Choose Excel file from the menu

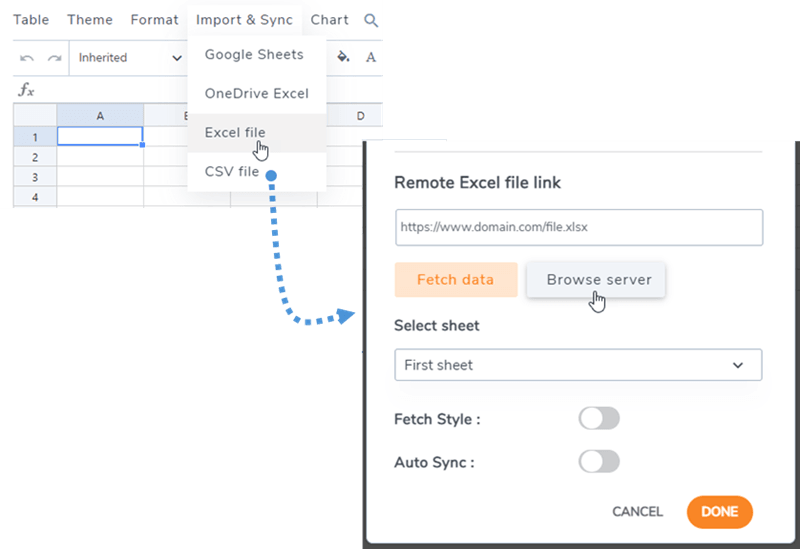[x=235, y=132]
